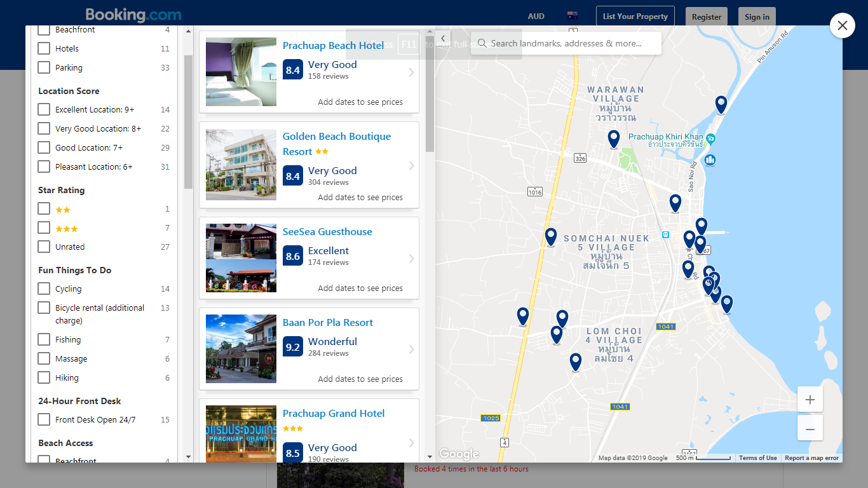Filter by two-star rating
This screenshot has height=488, width=868.
[44, 208]
